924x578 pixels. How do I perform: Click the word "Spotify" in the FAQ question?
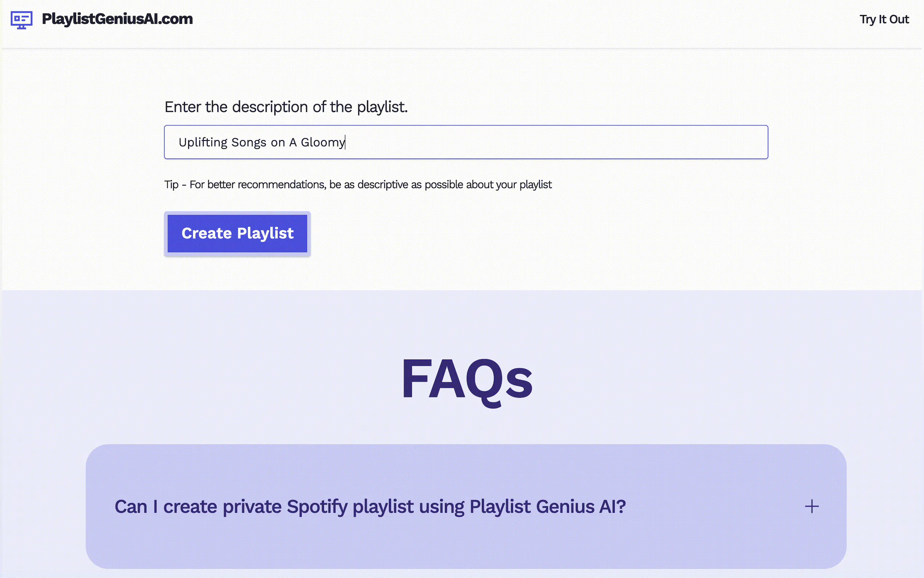tap(317, 507)
